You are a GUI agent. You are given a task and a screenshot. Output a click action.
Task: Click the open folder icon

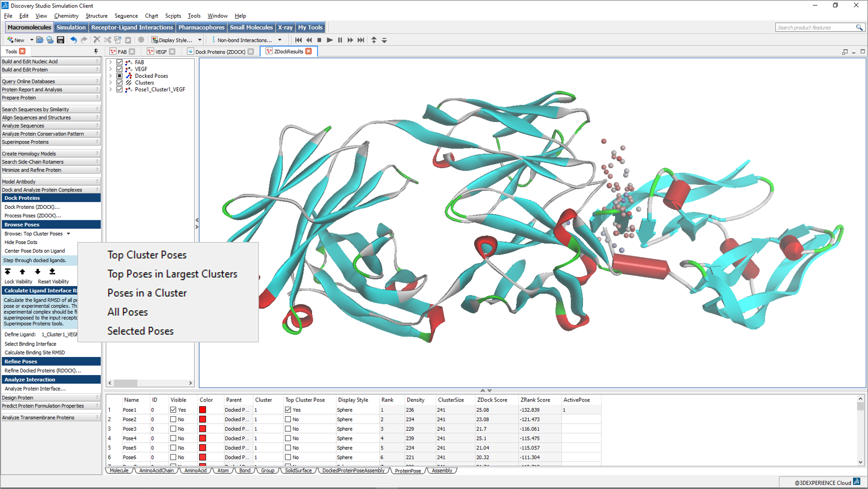point(40,40)
